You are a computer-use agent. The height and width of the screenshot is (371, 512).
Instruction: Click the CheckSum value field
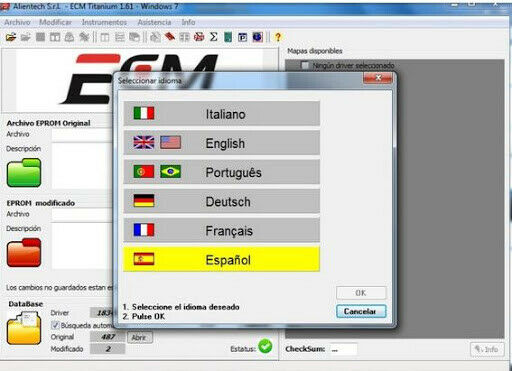click(343, 349)
